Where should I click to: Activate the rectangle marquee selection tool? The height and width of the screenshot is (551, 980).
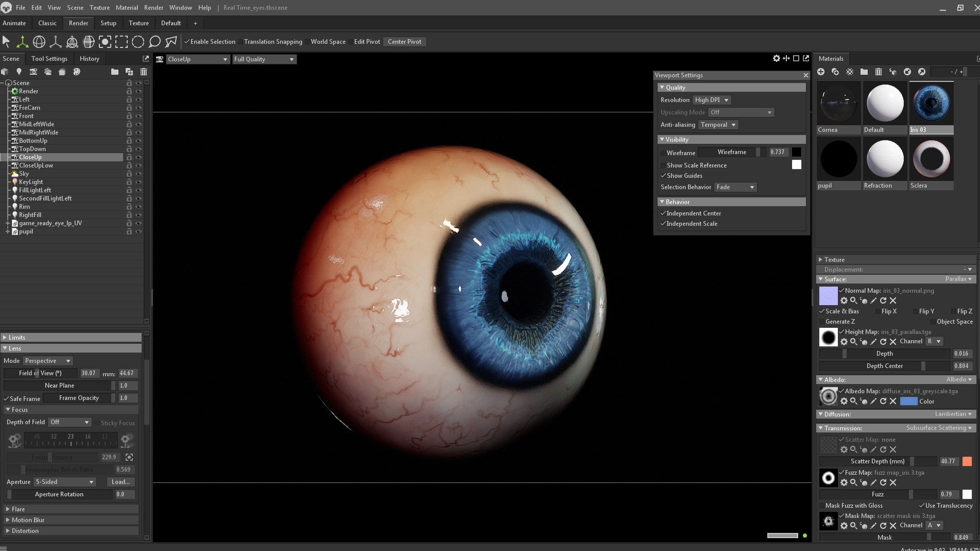coord(122,42)
